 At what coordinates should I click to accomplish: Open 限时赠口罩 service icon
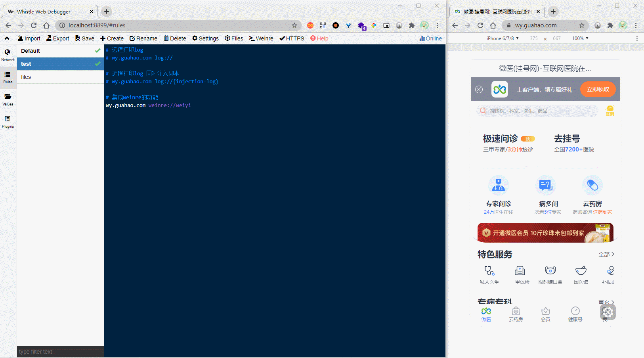pyautogui.click(x=550, y=275)
